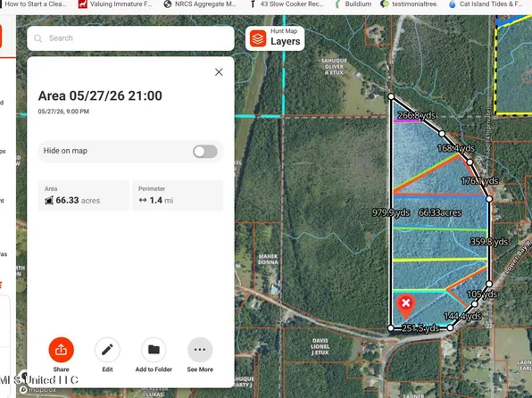
Task: Open the Valuing Immature F... bookmark
Action: [115, 4]
